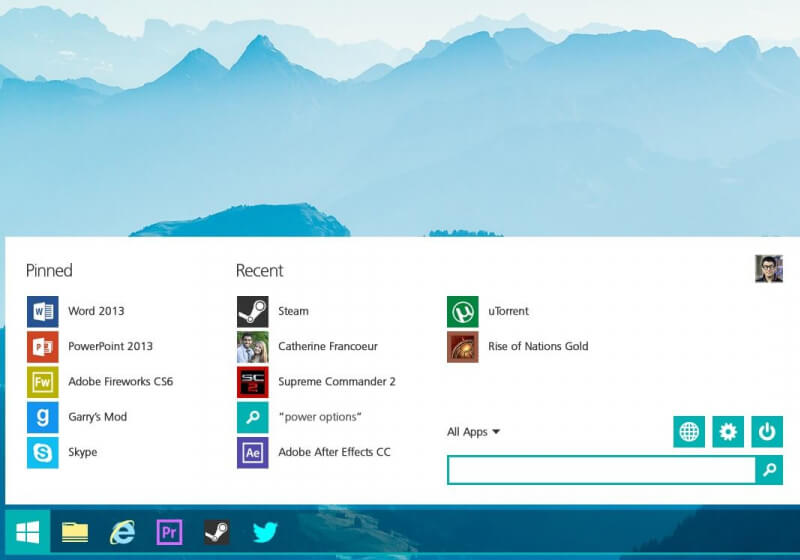Click the Windows Start button on taskbar
The width and height of the screenshot is (800, 560).
28,532
